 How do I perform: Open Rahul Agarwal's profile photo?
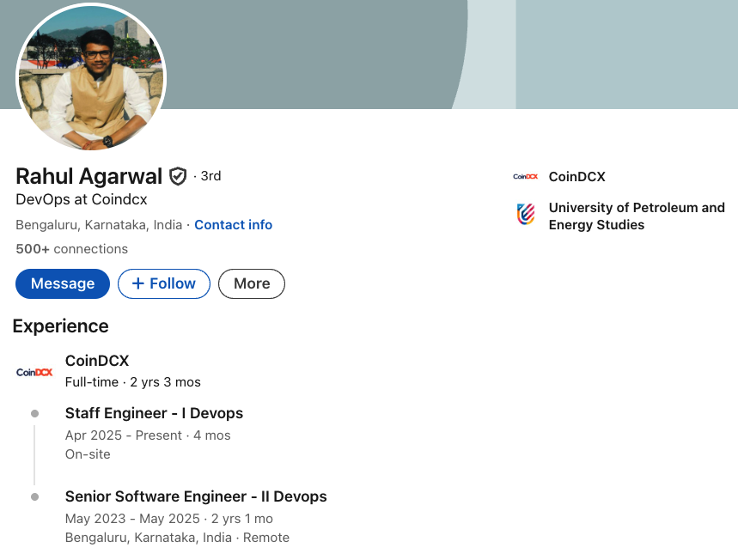click(91, 79)
